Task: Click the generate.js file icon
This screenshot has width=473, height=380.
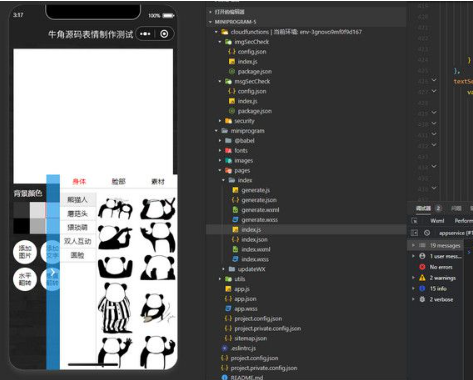Action: pos(235,190)
